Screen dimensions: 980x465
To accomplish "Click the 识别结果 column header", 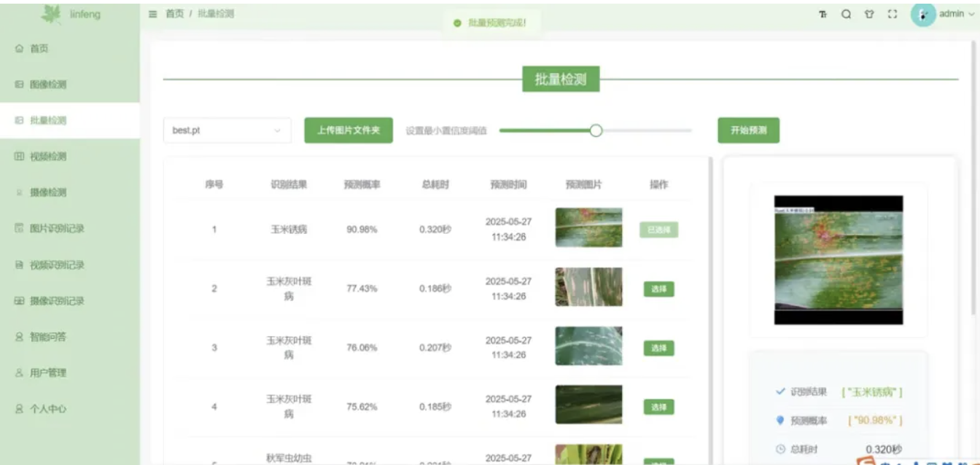I will click(x=289, y=185).
